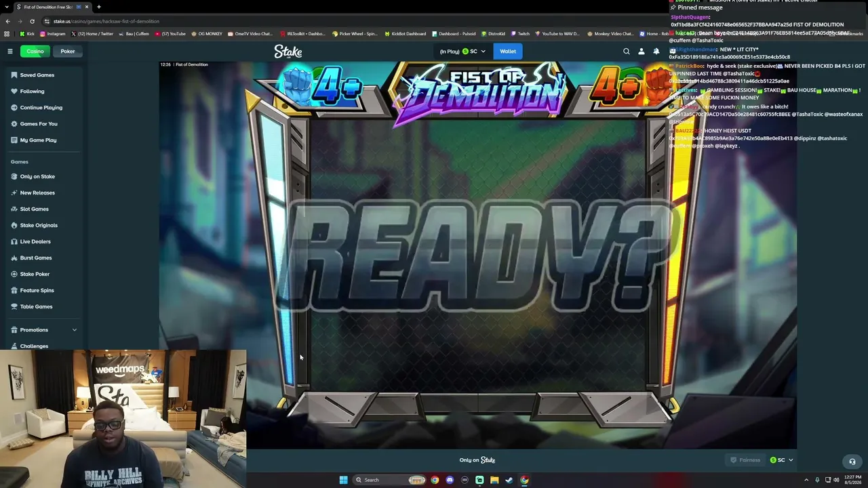868x488 pixels.
Task: Click the Stake Originals flame icon
Action: (14, 226)
